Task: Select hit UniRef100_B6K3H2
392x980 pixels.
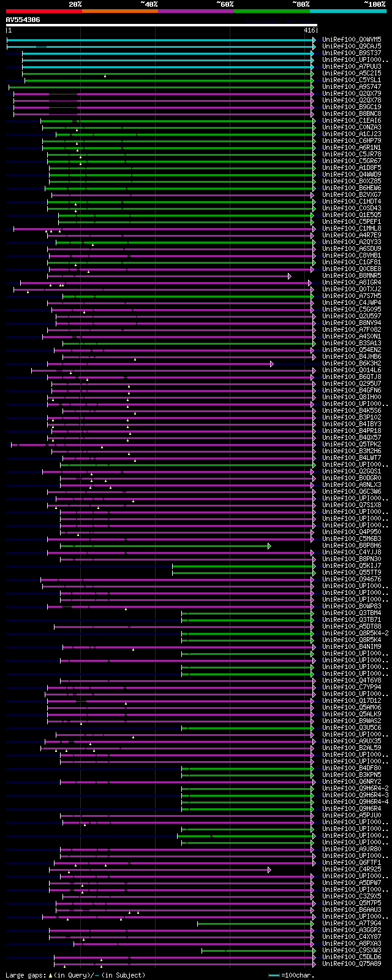Action: point(352,363)
